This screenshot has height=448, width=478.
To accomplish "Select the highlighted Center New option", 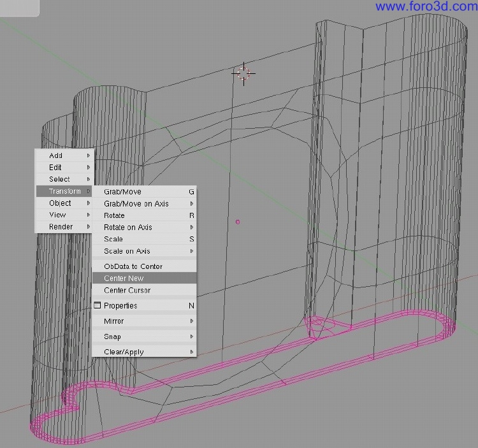I will (145, 278).
